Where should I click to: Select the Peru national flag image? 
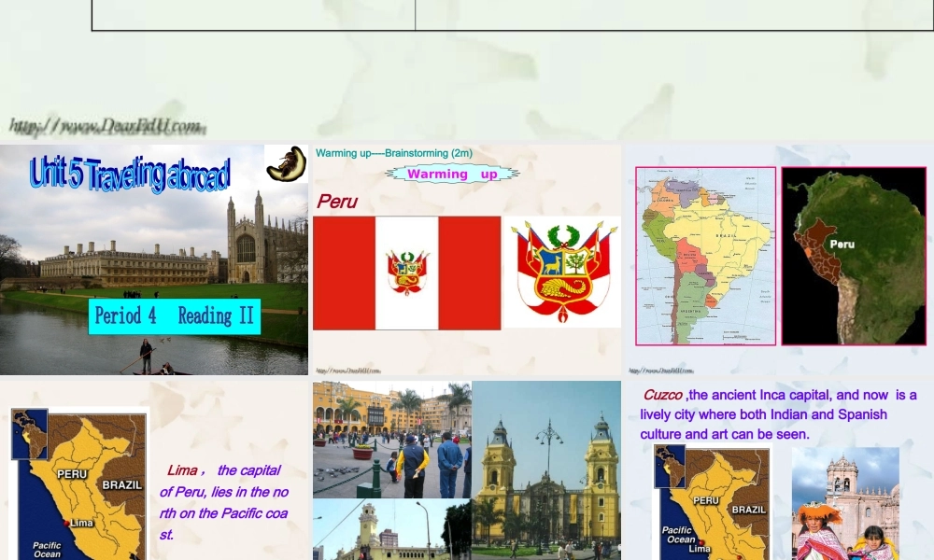[x=406, y=273]
